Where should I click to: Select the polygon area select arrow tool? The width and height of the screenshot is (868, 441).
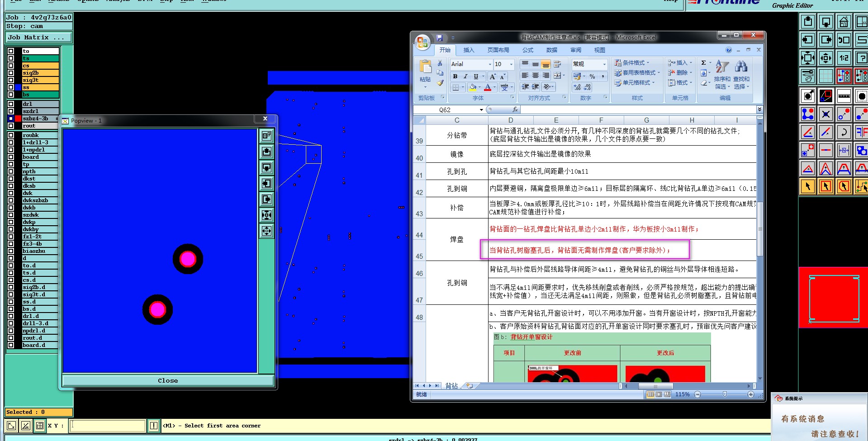coord(844,186)
